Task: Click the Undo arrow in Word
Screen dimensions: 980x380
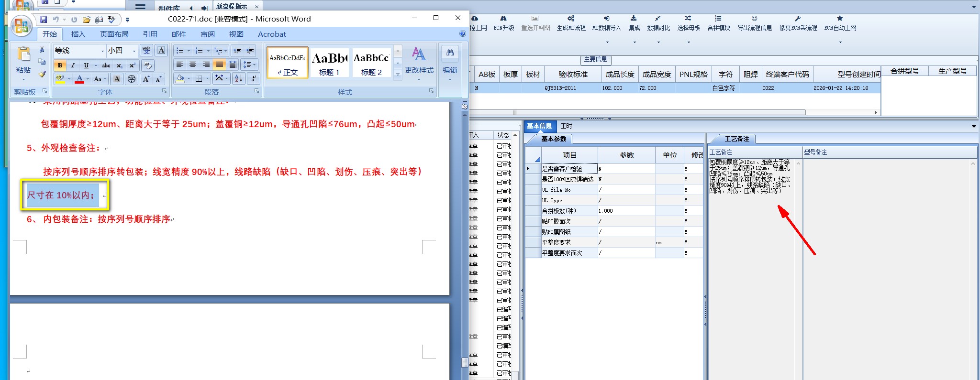Action: pos(56,20)
